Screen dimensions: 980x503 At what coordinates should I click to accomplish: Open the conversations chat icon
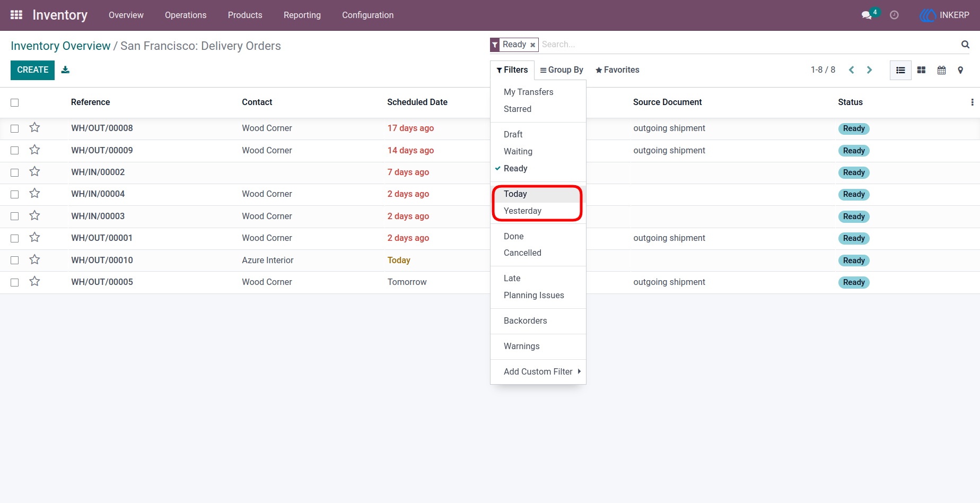[x=867, y=15]
